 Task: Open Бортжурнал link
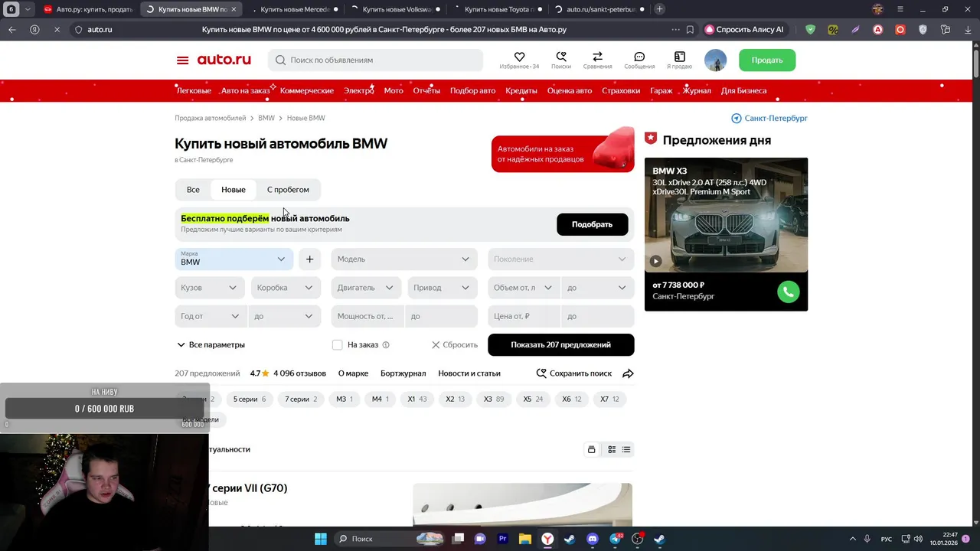pyautogui.click(x=403, y=373)
